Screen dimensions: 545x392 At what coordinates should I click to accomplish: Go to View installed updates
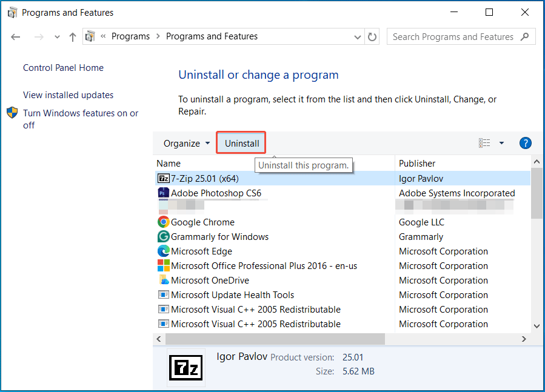pos(68,95)
